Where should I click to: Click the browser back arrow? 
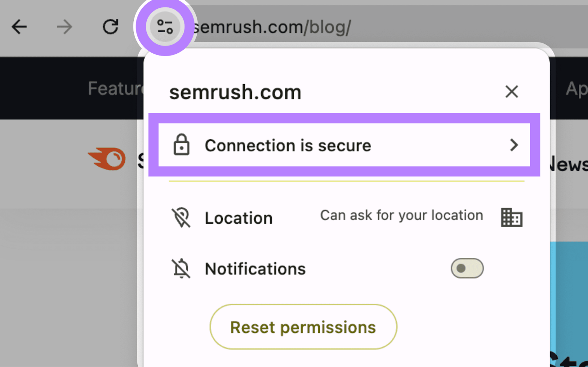[19, 27]
